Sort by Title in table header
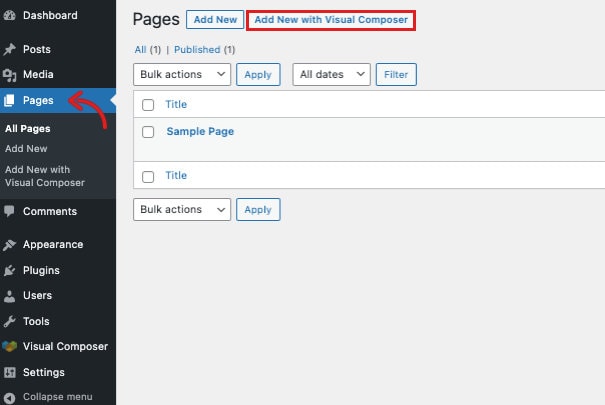Screen dimensions: 605x405 [x=176, y=104]
